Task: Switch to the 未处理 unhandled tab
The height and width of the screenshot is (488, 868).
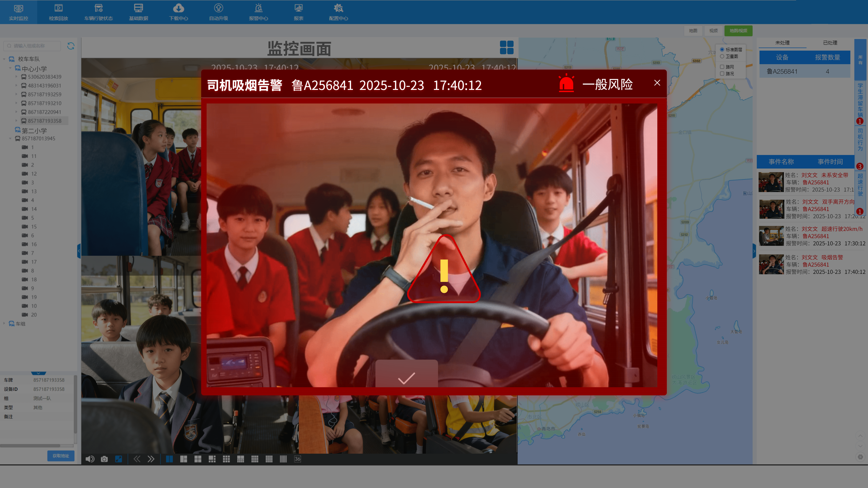Action: 782,43
